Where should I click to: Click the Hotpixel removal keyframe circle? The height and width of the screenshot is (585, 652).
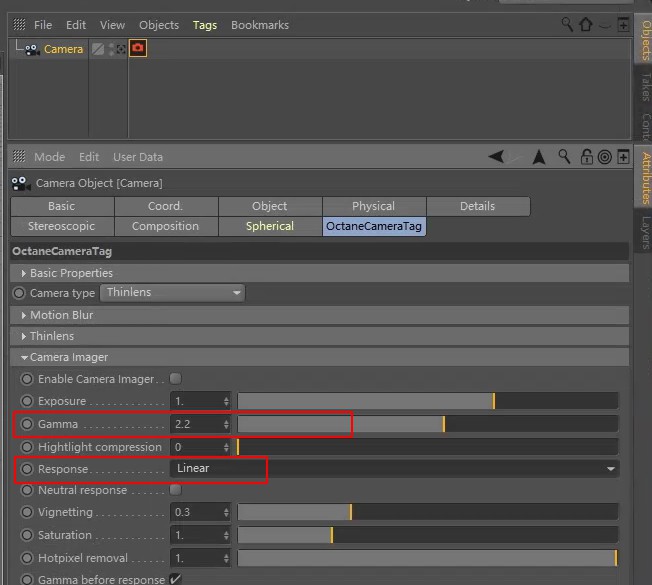(x=27, y=558)
